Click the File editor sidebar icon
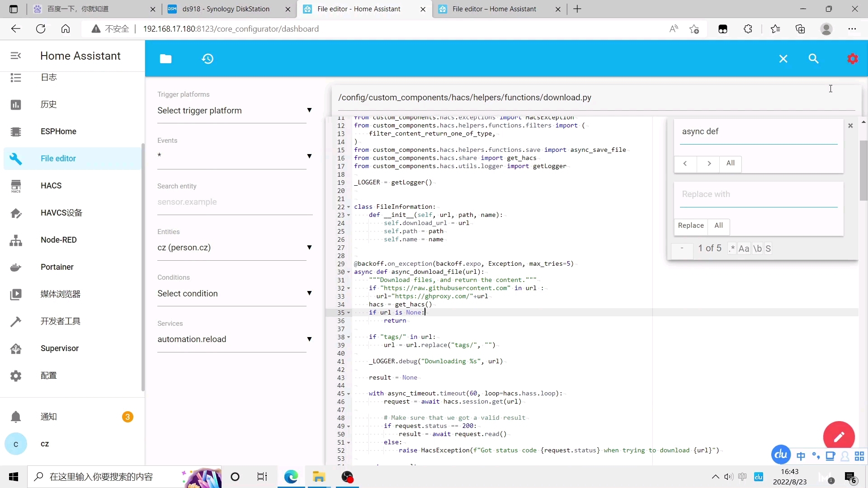The height and width of the screenshot is (488, 868). [x=15, y=159]
